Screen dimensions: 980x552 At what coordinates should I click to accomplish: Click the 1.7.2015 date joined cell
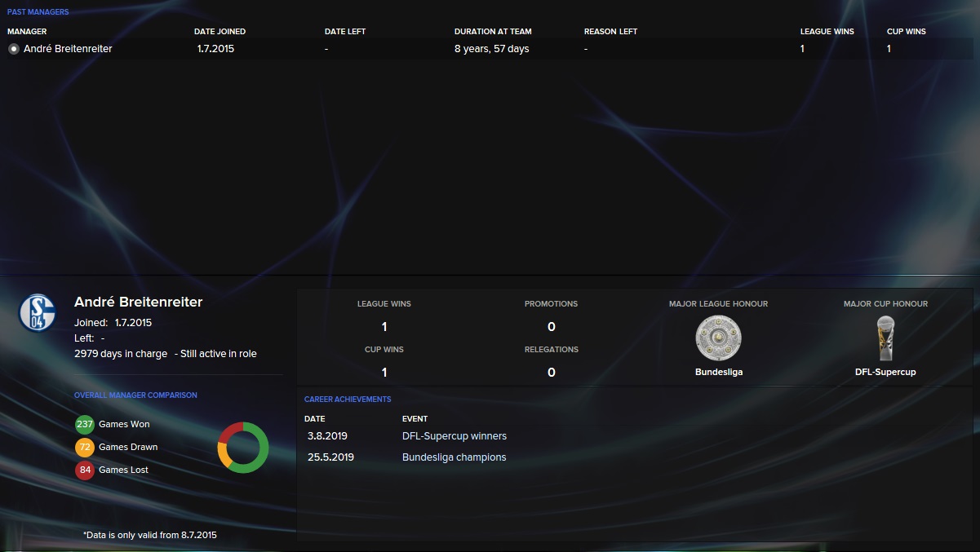click(x=215, y=49)
